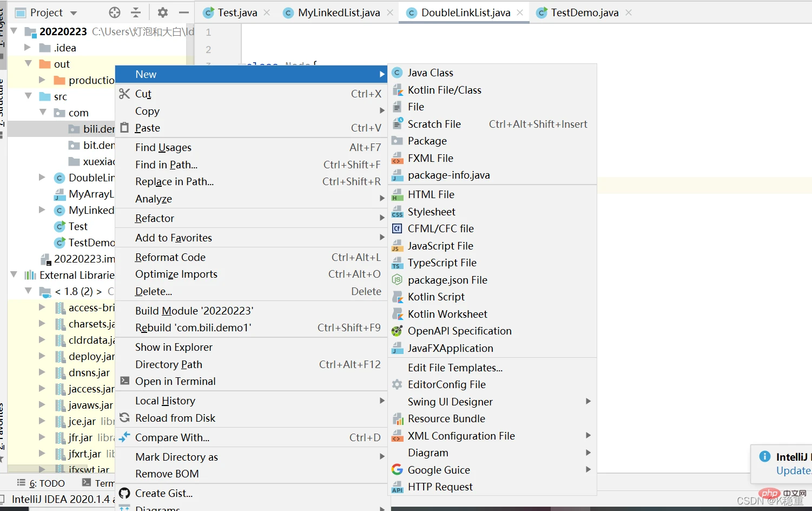Screen dimensions: 812x511
Task: Click Show in Explorer menu item
Action: 174,347
